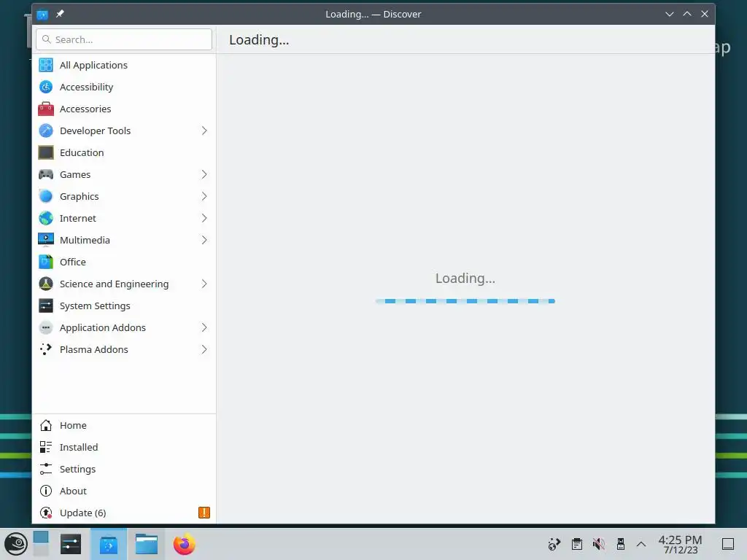Click the software update tray icon
Screen dimensions: 747x560
[x=554, y=544]
